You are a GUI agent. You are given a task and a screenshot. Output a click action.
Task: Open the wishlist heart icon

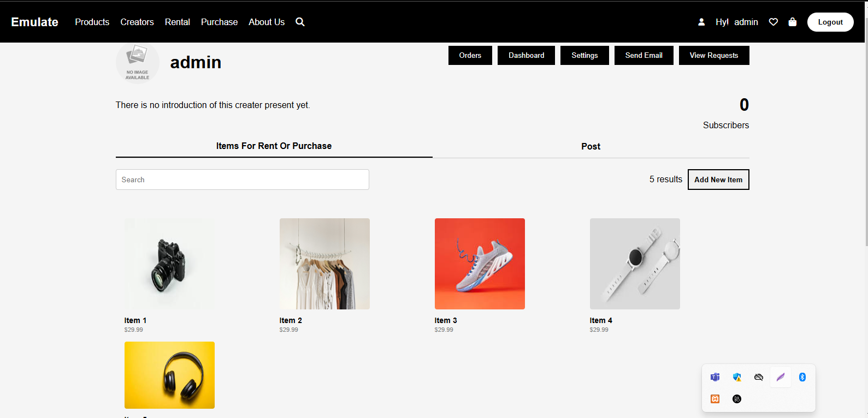(x=773, y=22)
